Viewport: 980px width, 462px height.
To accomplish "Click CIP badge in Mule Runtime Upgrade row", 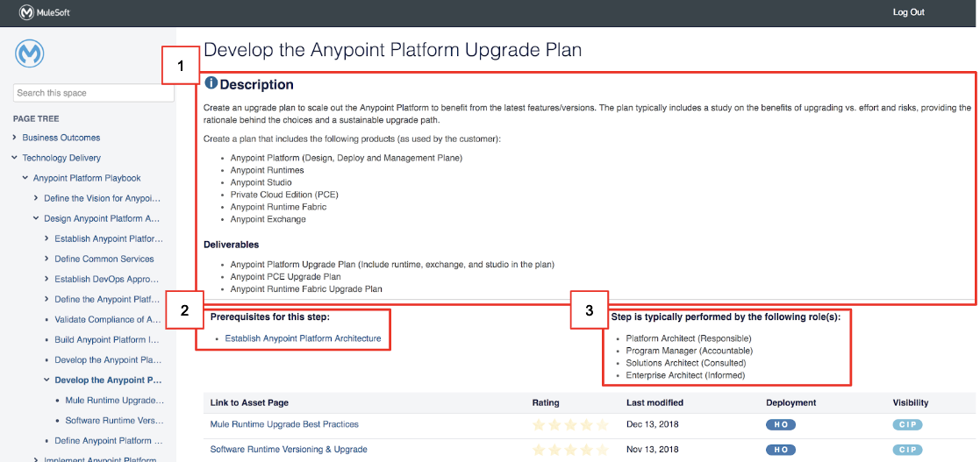I will pyautogui.click(x=907, y=424).
